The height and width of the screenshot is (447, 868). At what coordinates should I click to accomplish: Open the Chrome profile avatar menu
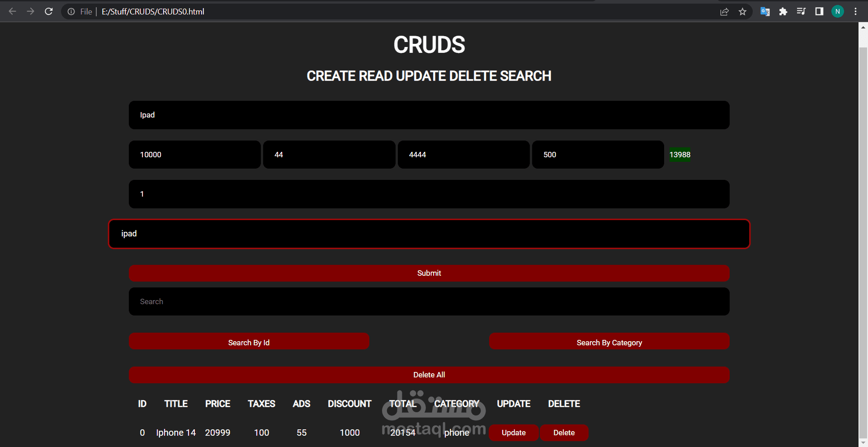point(838,11)
